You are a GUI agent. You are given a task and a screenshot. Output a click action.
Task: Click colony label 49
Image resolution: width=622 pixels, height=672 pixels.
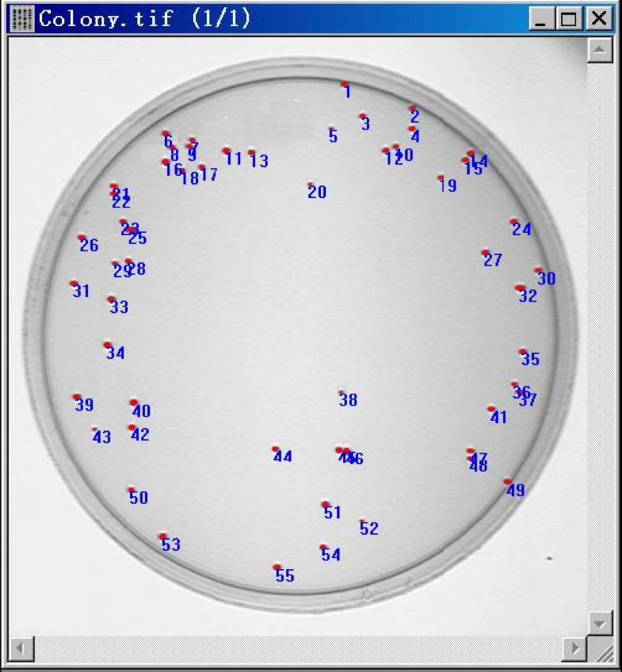pyautogui.click(x=515, y=490)
